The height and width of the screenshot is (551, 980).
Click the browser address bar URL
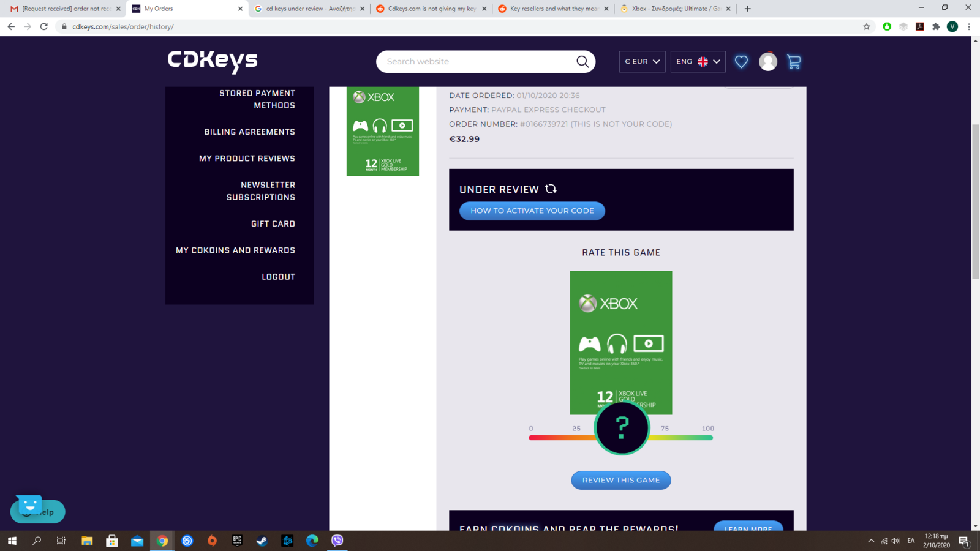tap(123, 26)
